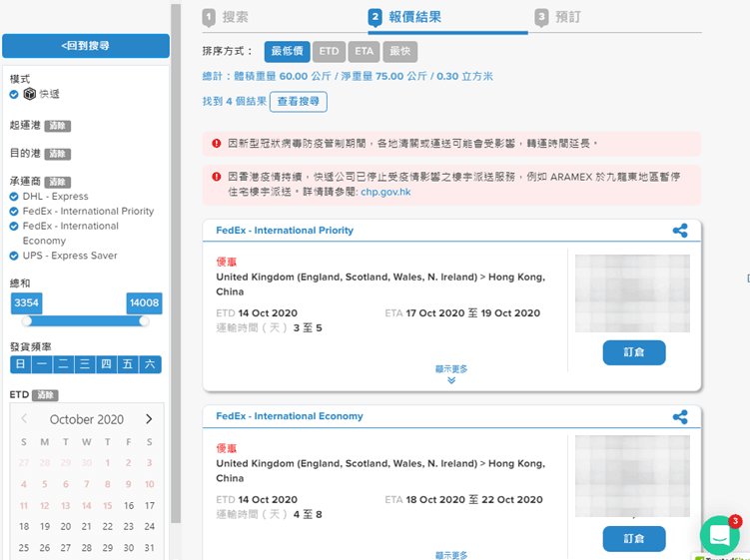Toggle Thursday (四) shipping frequency
Image resolution: width=750 pixels, height=560 pixels.
(x=106, y=364)
